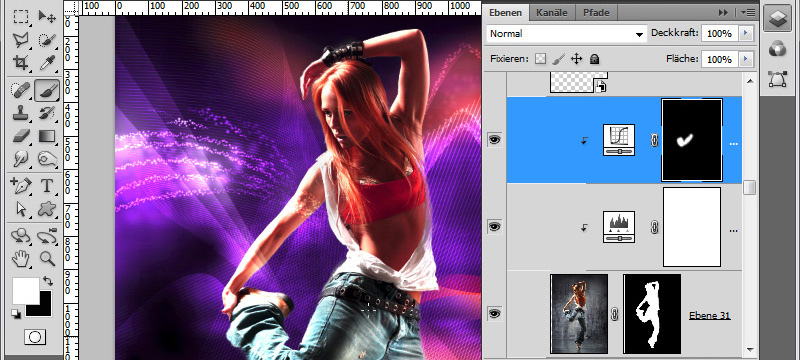Toggle lock position in Fixieren
Viewport: 800px width, 360px height.
(577, 59)
